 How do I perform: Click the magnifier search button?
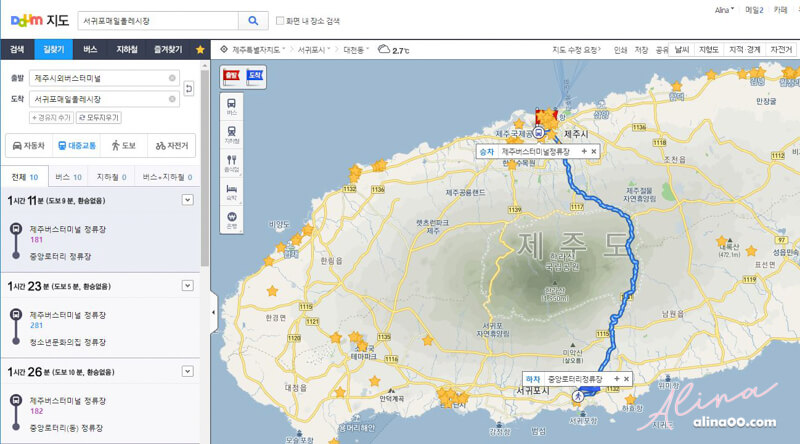[x=253, y=21]
